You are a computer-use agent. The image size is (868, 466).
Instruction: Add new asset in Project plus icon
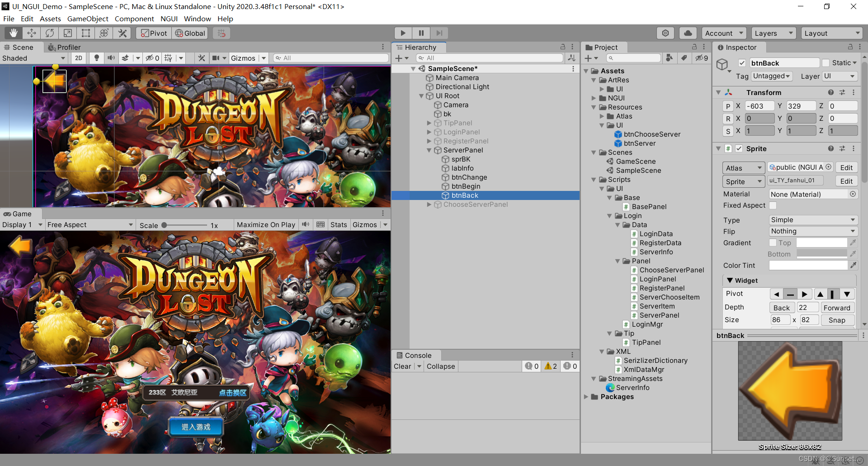591,58
